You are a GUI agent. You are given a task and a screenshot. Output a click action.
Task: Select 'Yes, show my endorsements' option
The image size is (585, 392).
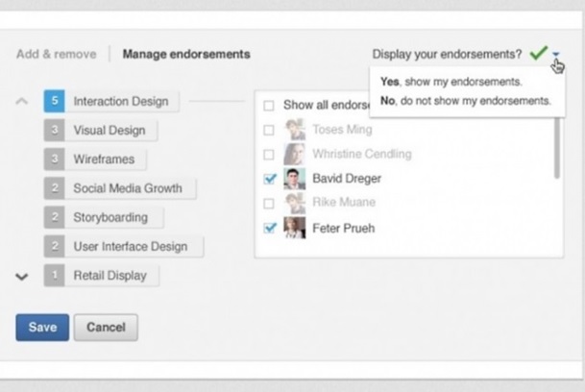(451, 82)
